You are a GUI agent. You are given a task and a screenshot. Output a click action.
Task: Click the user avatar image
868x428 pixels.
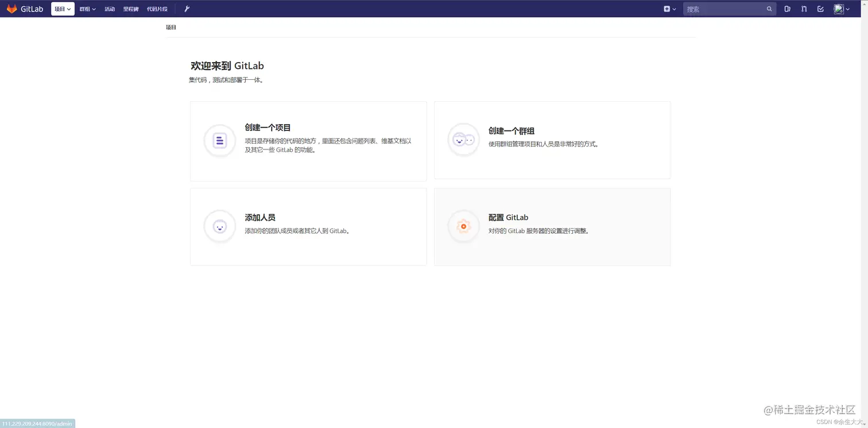(839, 9)
